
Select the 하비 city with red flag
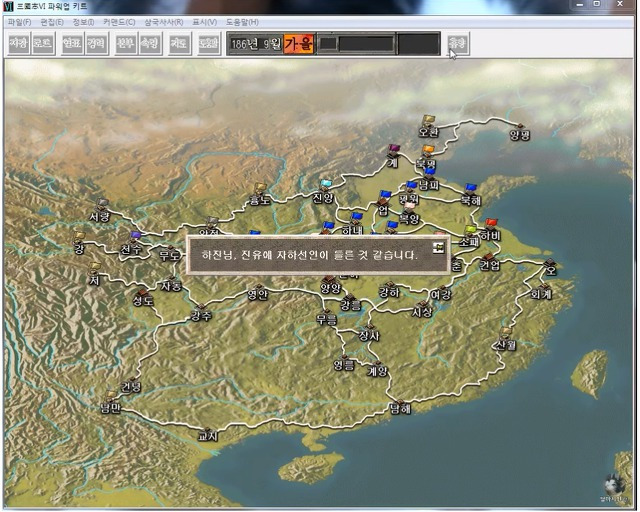pos(491,230)
